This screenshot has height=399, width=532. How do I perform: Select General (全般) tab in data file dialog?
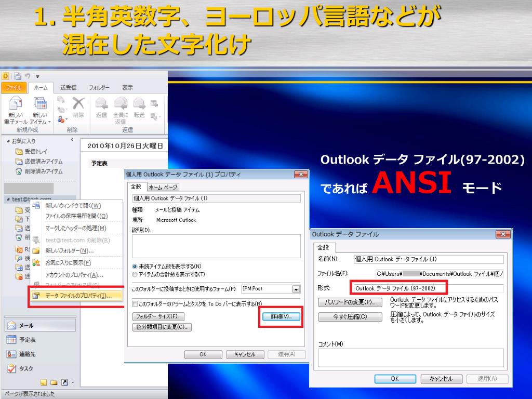pyautogui.click(x=323, y=247)
